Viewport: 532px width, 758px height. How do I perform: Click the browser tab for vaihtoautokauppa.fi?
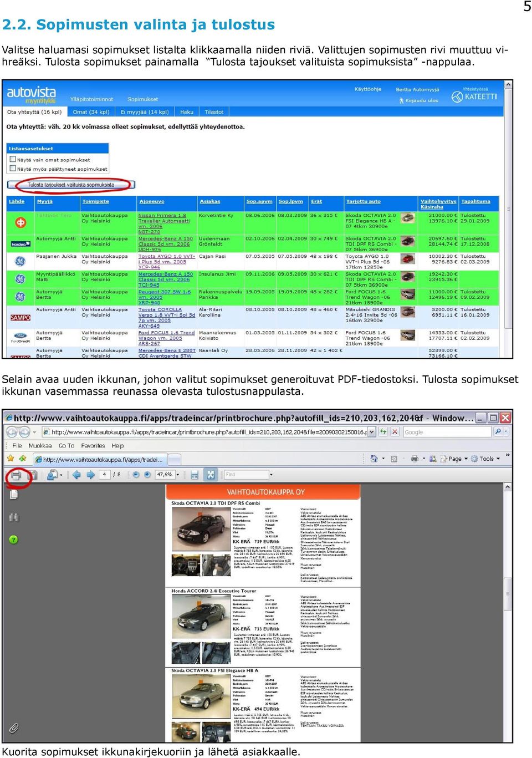(100, 460)
